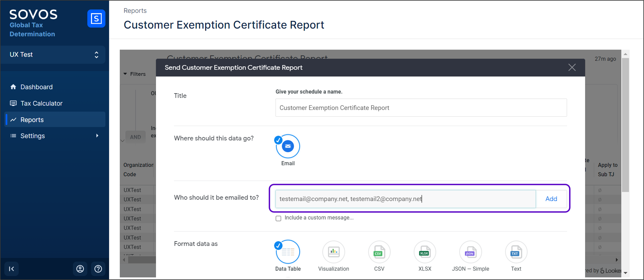Open the help question mark icon
Viewport: 644px width, 280px height.
point(98,269)
